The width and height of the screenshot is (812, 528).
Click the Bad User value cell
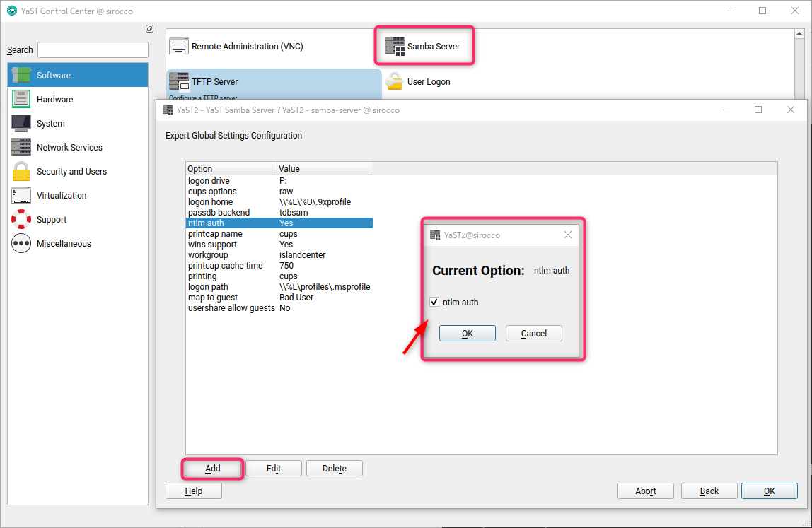[296, 298]
